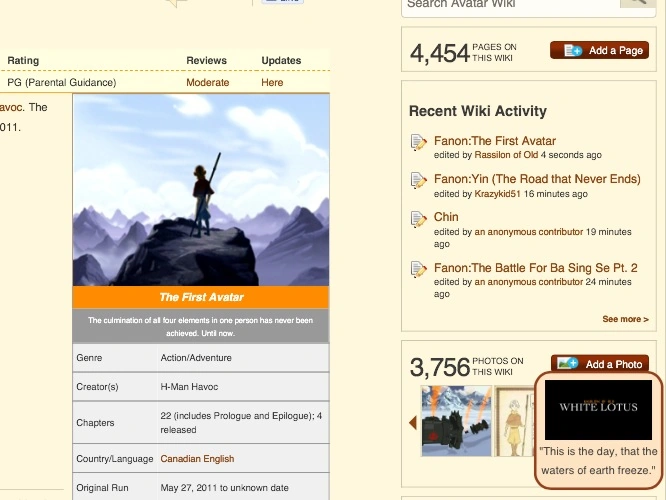Click the edit icon beside Fanon:Yin entry

pos(418,180)
